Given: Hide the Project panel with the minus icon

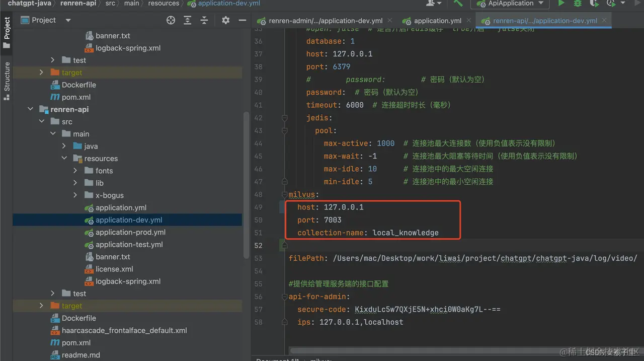Looking at the screenshot, I should click(242, 20).
